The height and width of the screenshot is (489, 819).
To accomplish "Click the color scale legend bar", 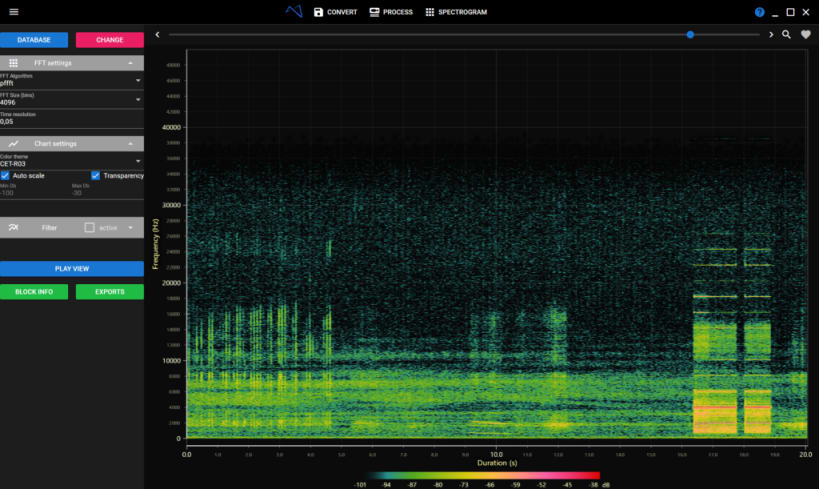I will click(483, 475).
